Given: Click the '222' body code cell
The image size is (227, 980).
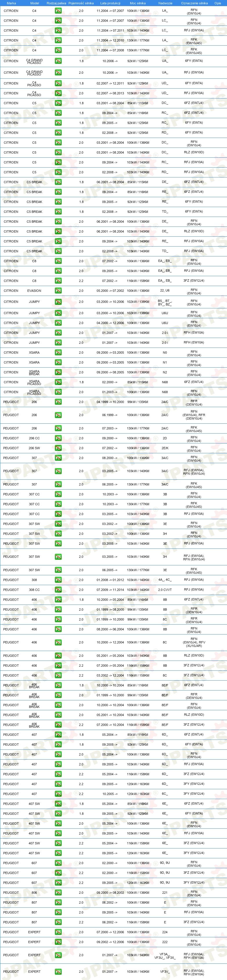Looking at the screenshot, I should [165, 942].
